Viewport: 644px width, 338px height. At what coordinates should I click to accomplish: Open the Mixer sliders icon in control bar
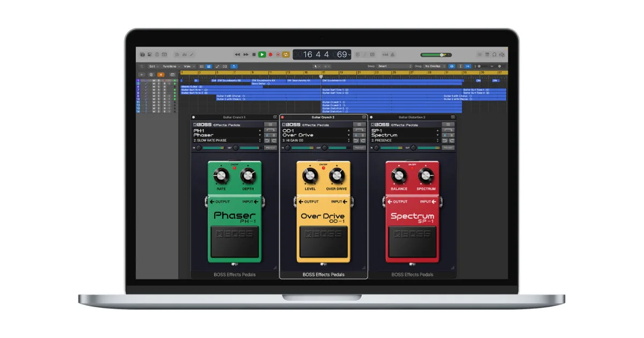click(x=184, y=55)
